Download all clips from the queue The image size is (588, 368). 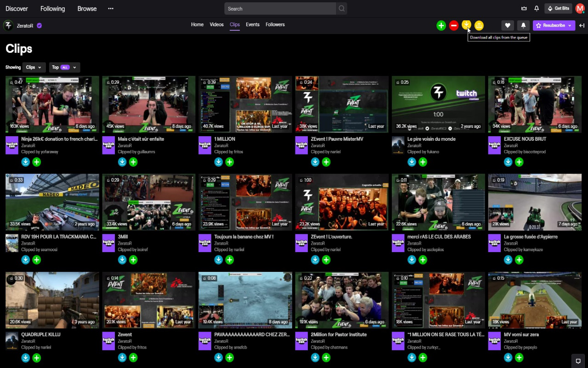(466, 25)
